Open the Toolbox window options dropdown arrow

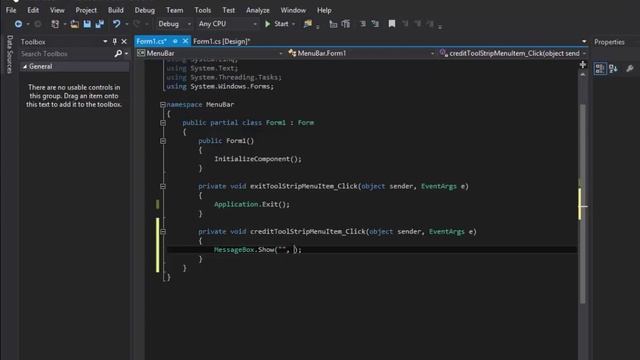click(x=105, y=41)
